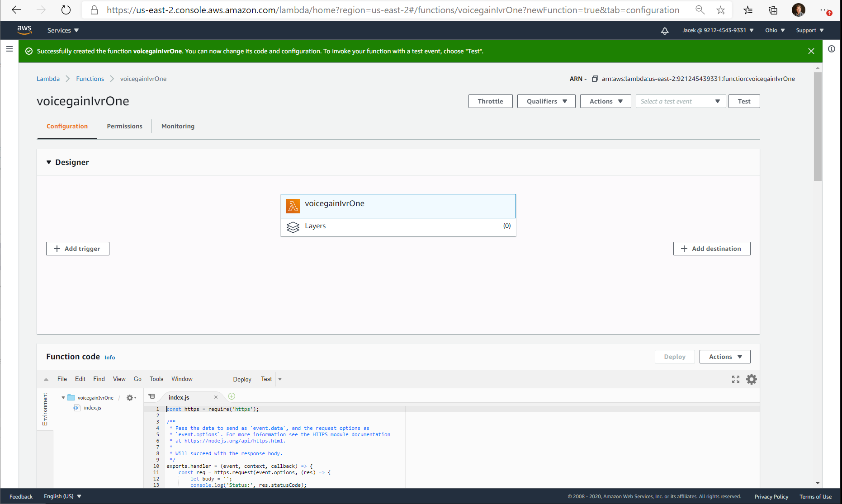
Task: Switch to the Configuration tab
Action: coord(67,126)
